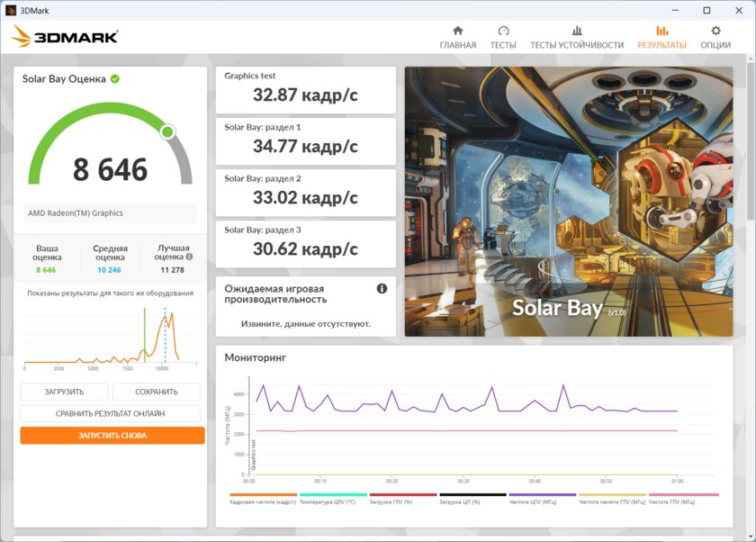This screenshot has width=756, height=542.
Task: Toggle Частота ГПУ pink legend swatch
Action: (683, 494)
